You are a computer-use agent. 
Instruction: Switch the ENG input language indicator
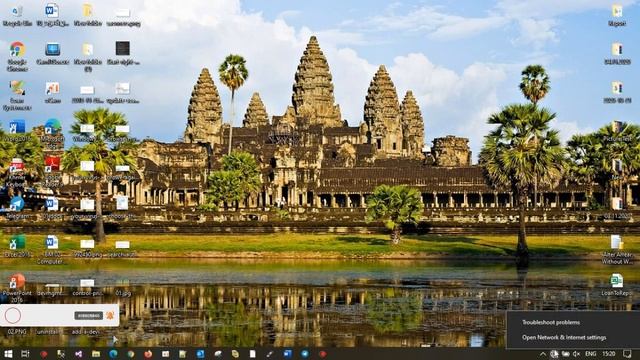coord(591,354)
